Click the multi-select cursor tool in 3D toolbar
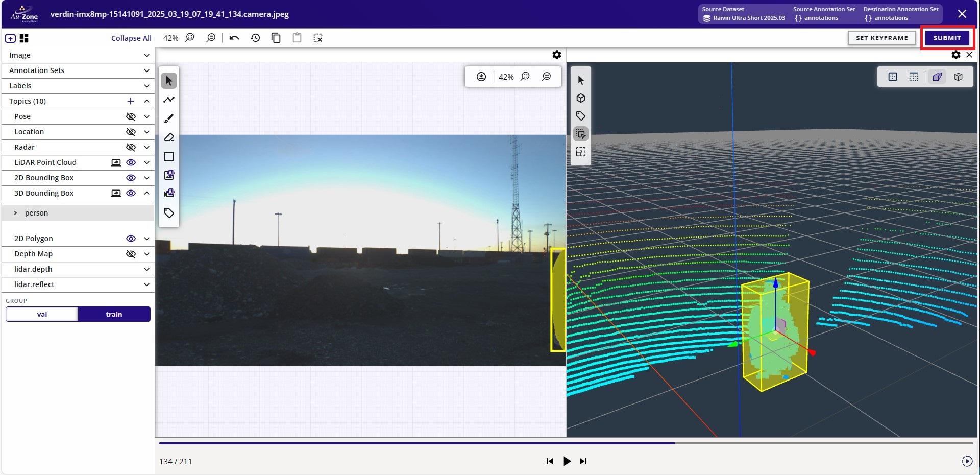This screenshot has width=980, height=475. coord(581,134)
